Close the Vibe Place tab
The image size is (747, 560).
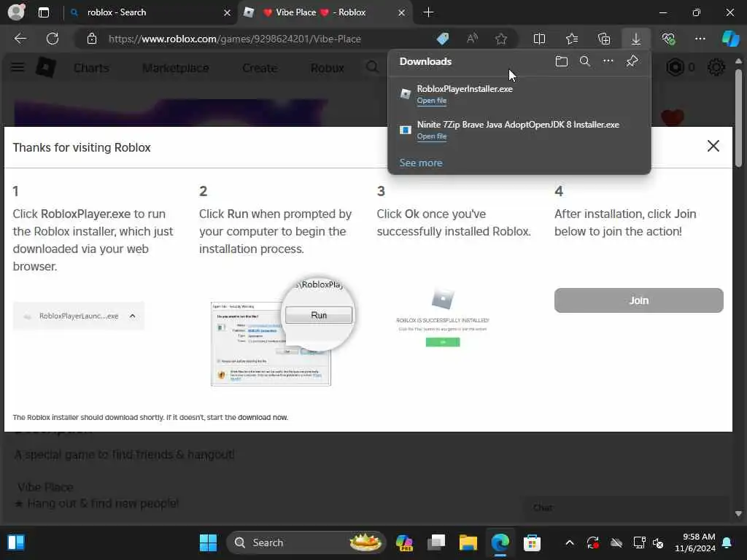402,12
